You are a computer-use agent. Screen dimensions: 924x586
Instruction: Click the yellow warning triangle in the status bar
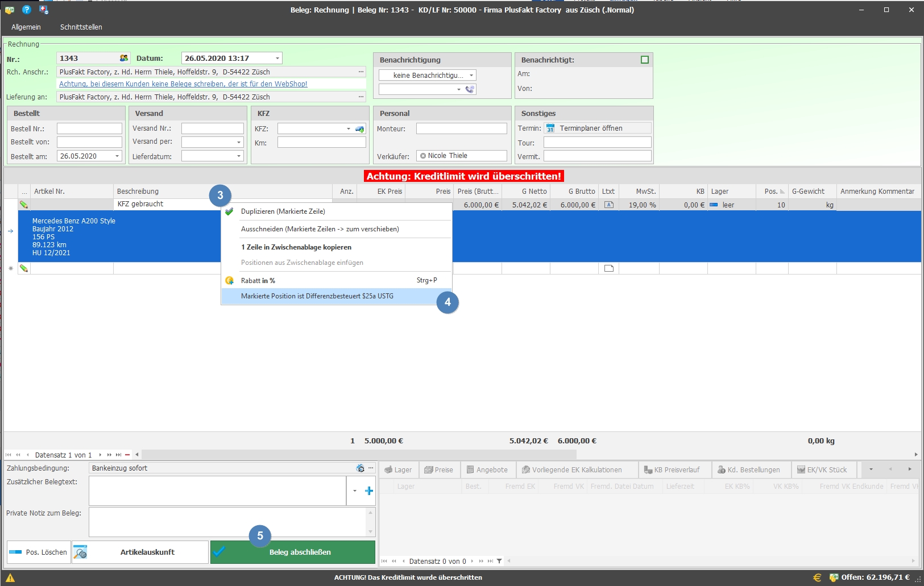[10, 577]
